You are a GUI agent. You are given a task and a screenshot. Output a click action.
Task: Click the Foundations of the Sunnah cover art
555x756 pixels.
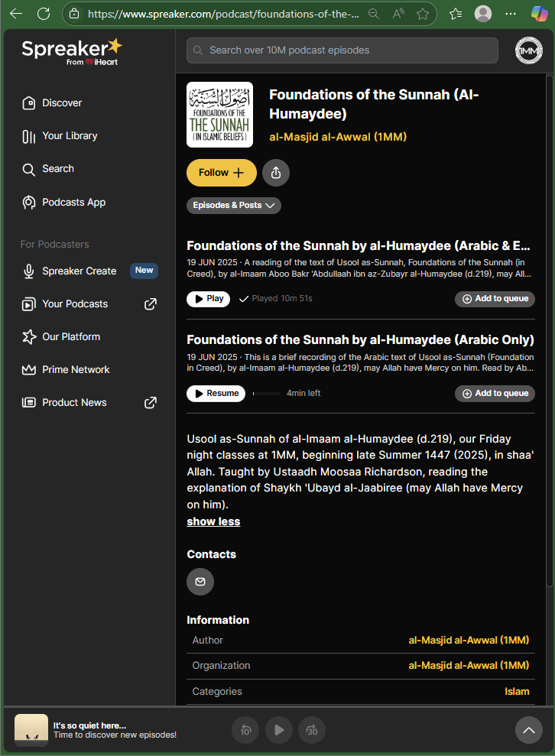220,115
